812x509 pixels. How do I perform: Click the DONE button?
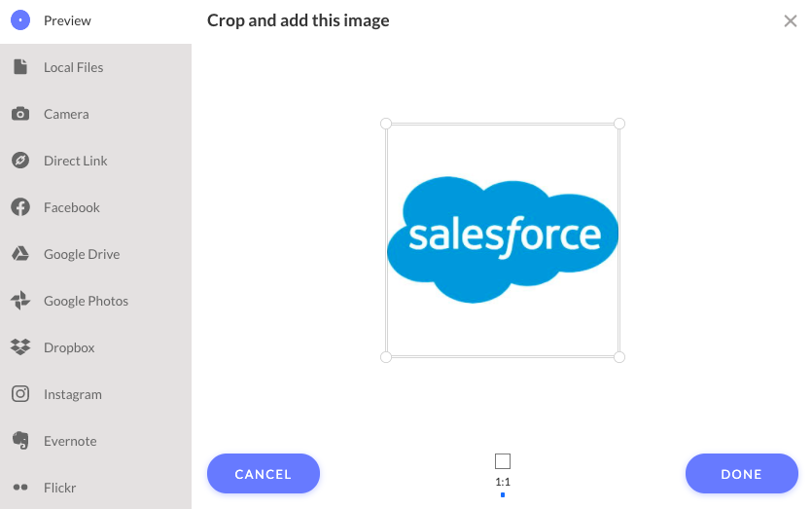742,474
